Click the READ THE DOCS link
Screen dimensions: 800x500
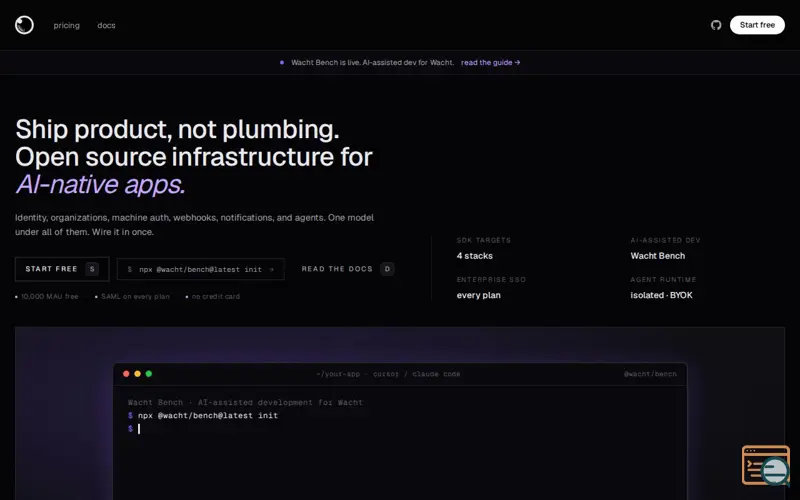click(x=347, y=269)
